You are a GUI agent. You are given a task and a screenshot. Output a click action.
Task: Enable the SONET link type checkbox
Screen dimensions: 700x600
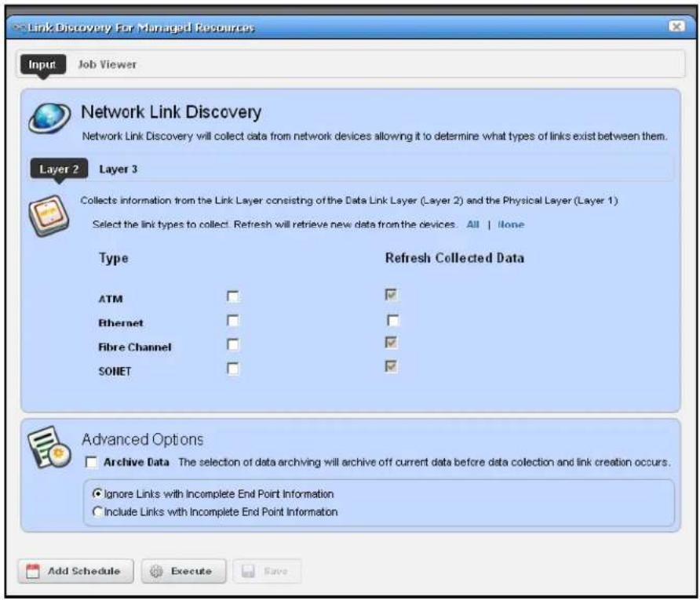click(233, 369)
